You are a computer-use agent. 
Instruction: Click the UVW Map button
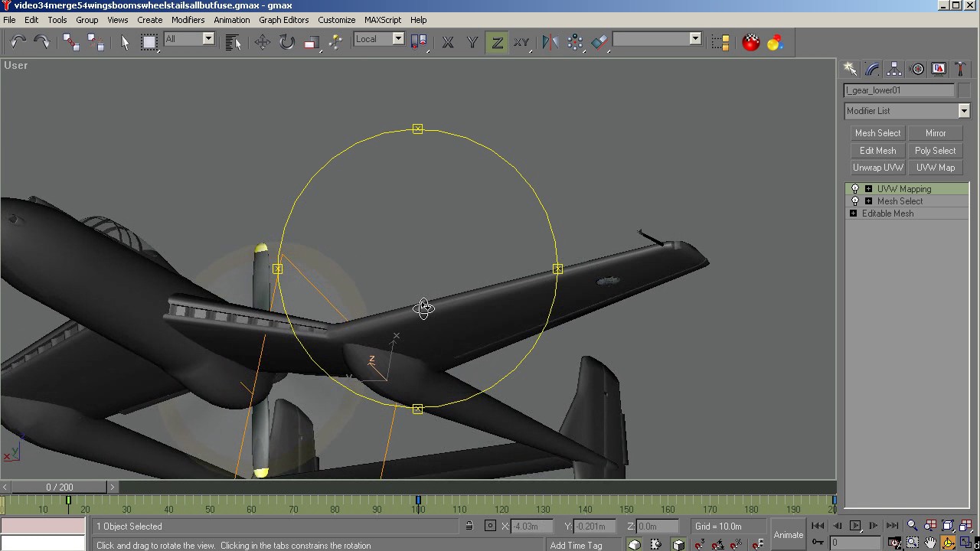point(936,168)
